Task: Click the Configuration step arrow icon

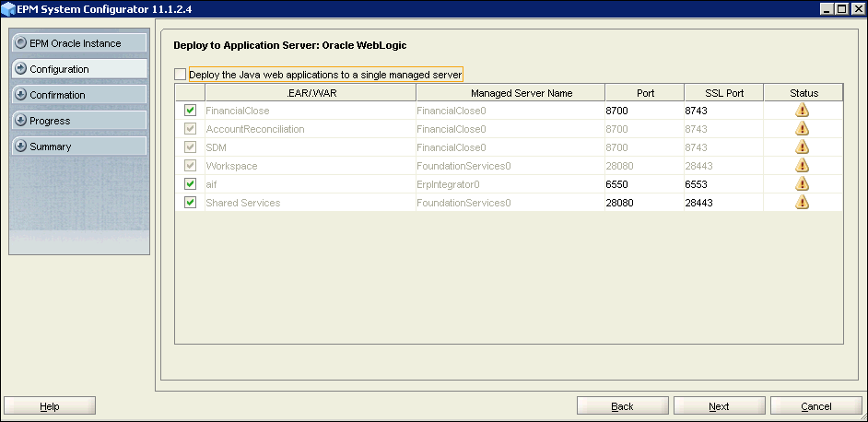Action: click(x=21, y=69)
